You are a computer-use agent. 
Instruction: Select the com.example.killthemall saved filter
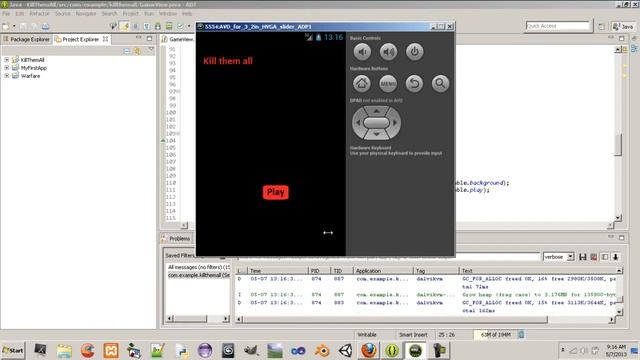198,275
